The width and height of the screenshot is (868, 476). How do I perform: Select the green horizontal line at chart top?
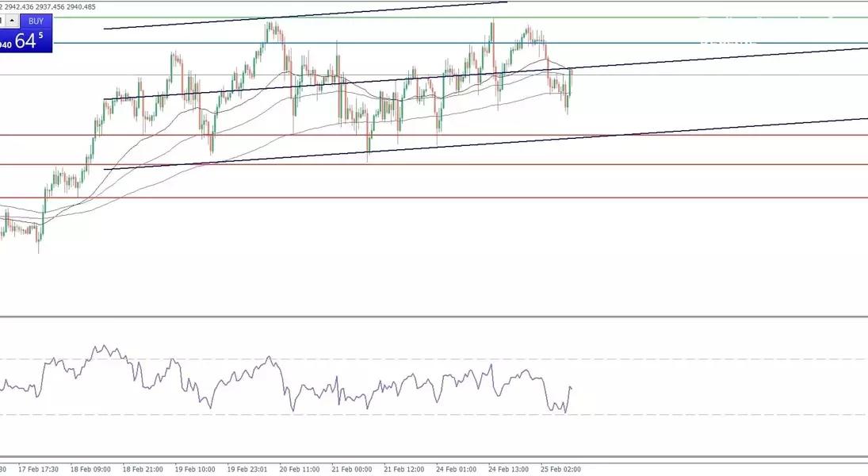click(674, 17)
